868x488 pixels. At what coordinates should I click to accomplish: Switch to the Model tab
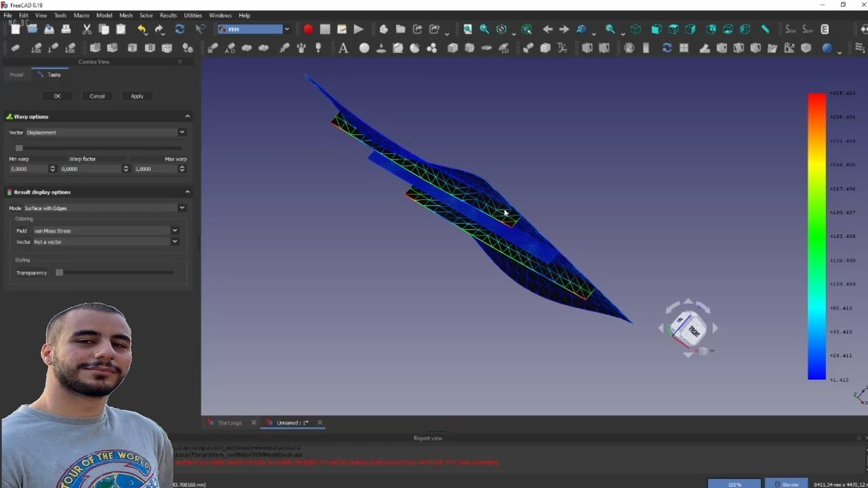16,75
